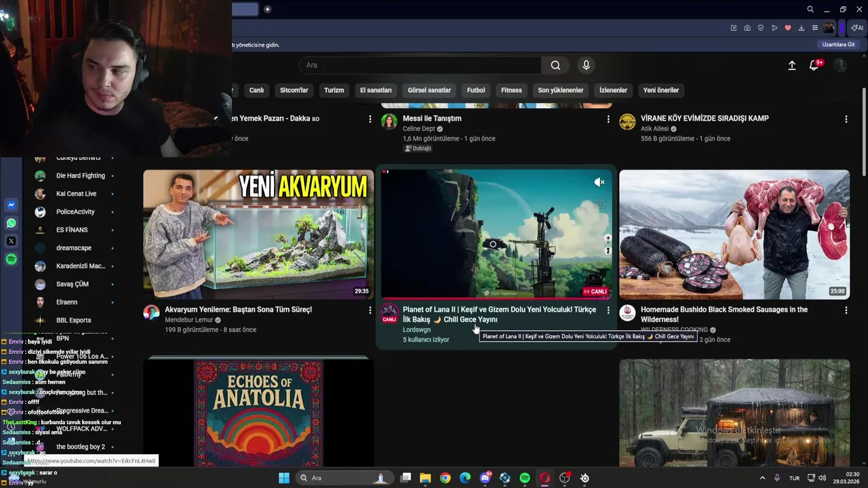Open File Explorer from the taskbar
This screenshot has height=488, width=868.
pyautogui.click(x=425, y=478)
